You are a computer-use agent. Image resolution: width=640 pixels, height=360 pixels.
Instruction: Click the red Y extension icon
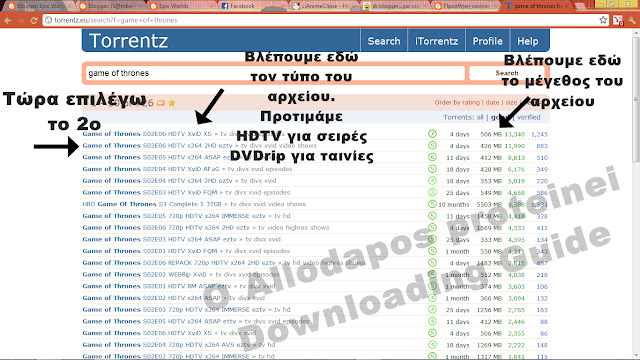coord(618,20)
